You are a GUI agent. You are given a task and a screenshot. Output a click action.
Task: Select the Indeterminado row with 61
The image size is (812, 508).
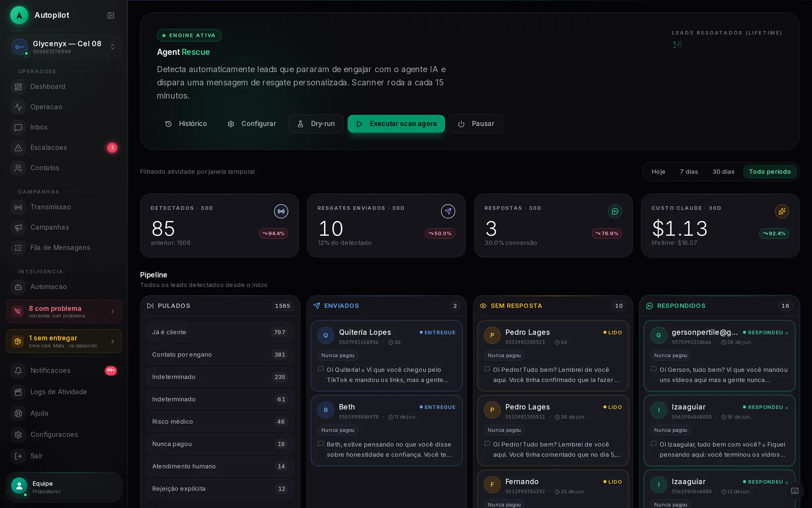coord(220,399)
